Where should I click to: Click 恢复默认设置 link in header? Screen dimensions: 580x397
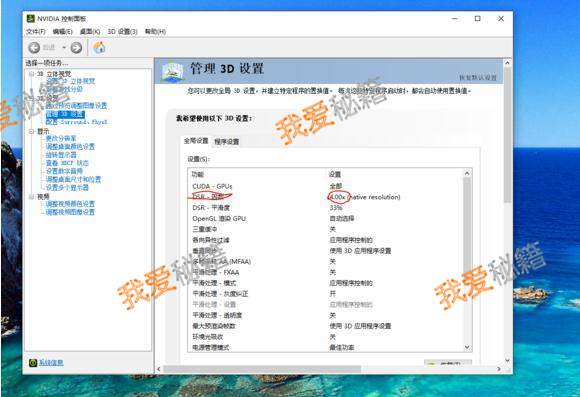click(x=478, y=77)
